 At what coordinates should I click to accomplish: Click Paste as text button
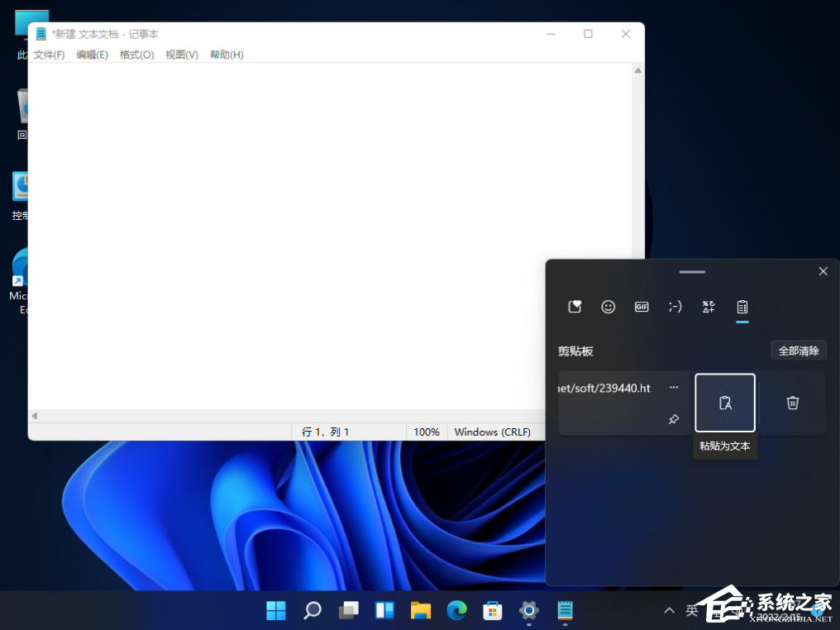(x=725, y=403)
